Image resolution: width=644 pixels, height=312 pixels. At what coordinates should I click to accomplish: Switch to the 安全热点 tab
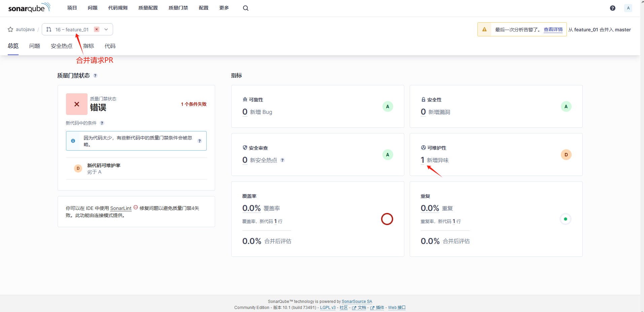pos(62,46)
